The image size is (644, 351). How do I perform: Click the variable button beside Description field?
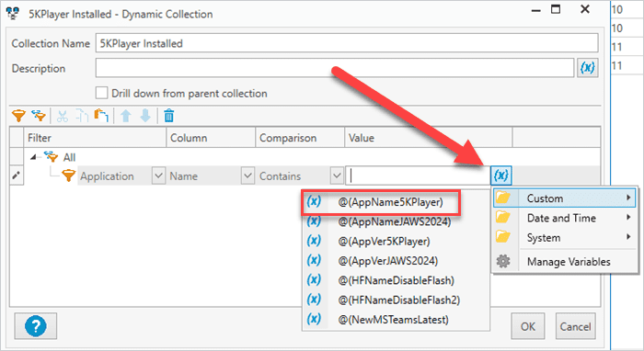tap(587, 68)
